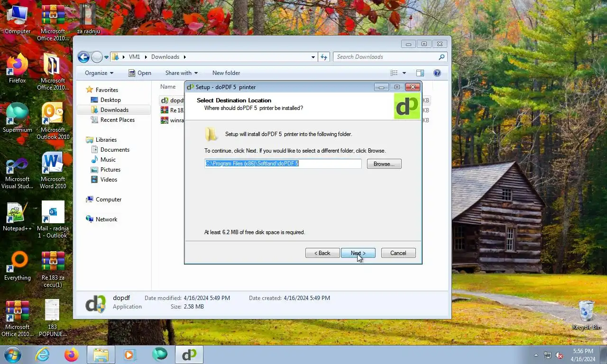The width and height of the screenshot is (607, 364).
Task: Open the Documents library
Action: [x=115, y=150]
